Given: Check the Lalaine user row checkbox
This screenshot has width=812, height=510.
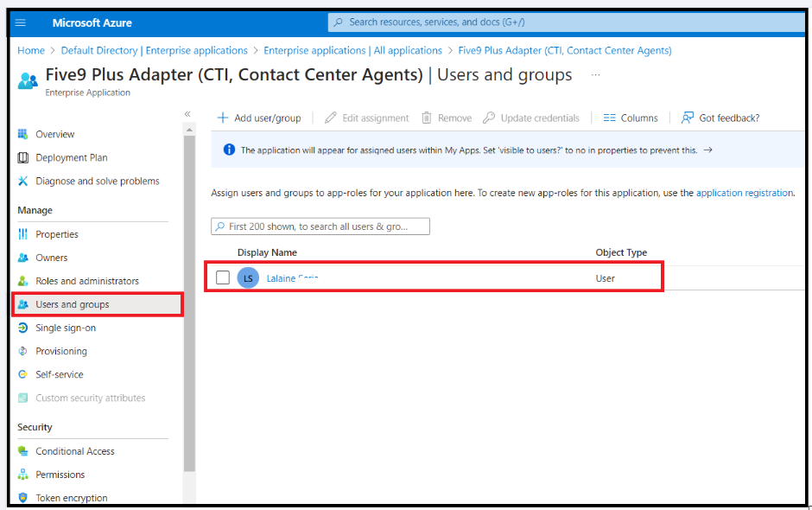Looking at the screenshot, I should tap(223, 277).
